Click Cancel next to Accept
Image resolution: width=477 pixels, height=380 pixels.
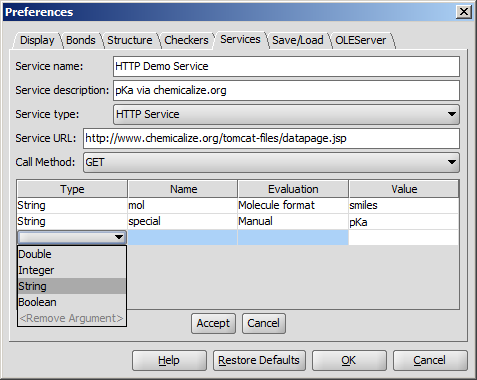click(x=264, y=323)
